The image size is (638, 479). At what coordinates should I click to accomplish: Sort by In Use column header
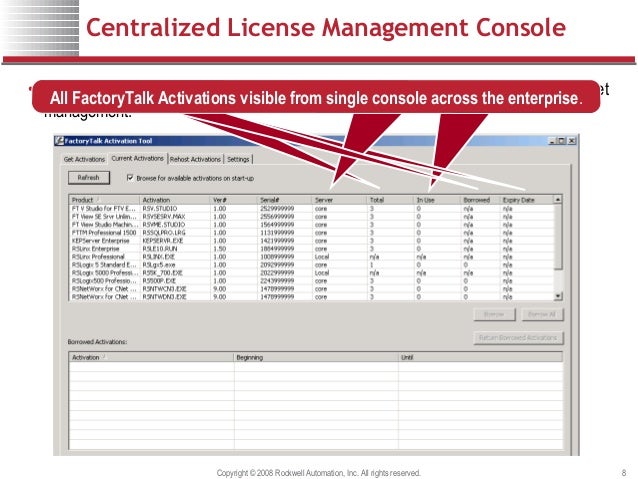click(437, 200)
